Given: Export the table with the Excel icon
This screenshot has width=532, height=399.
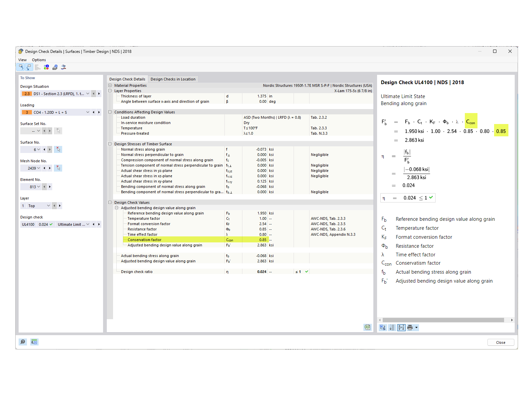Looking at the screenshot, I should [367, 327].
